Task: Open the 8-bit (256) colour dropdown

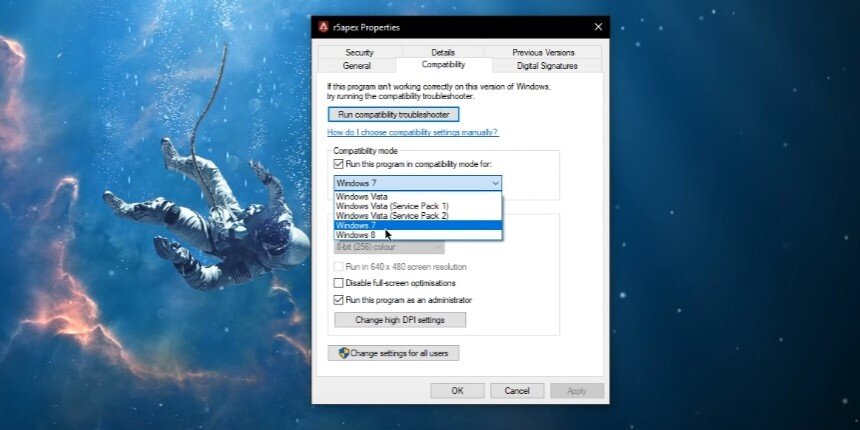Action: point(389,247)
